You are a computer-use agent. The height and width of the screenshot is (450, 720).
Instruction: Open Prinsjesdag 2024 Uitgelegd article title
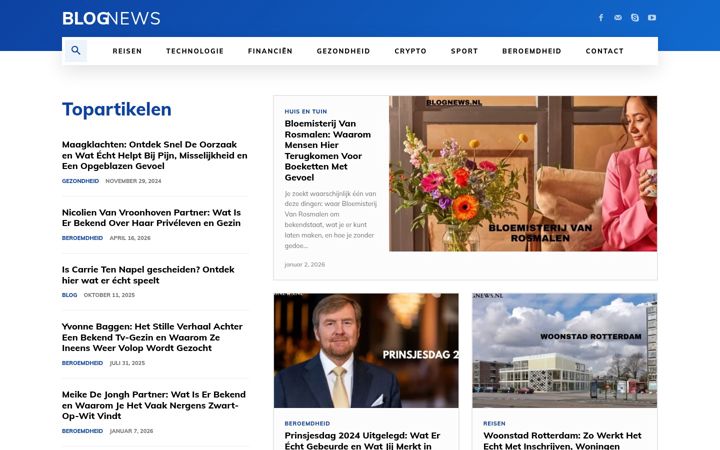tap(362, 440)
